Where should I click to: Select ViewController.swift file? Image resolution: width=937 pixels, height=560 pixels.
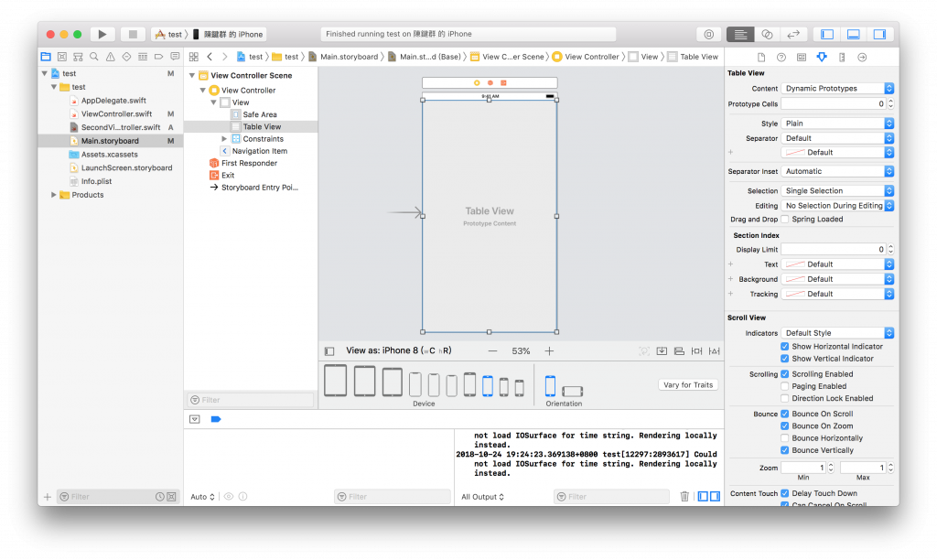tap(116, 113)
